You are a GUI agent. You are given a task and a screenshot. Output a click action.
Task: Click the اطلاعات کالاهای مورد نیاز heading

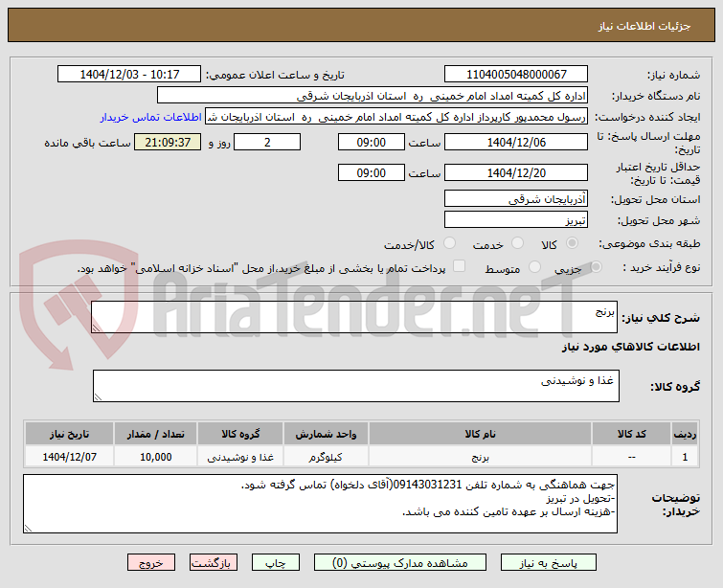click(631, 347)
